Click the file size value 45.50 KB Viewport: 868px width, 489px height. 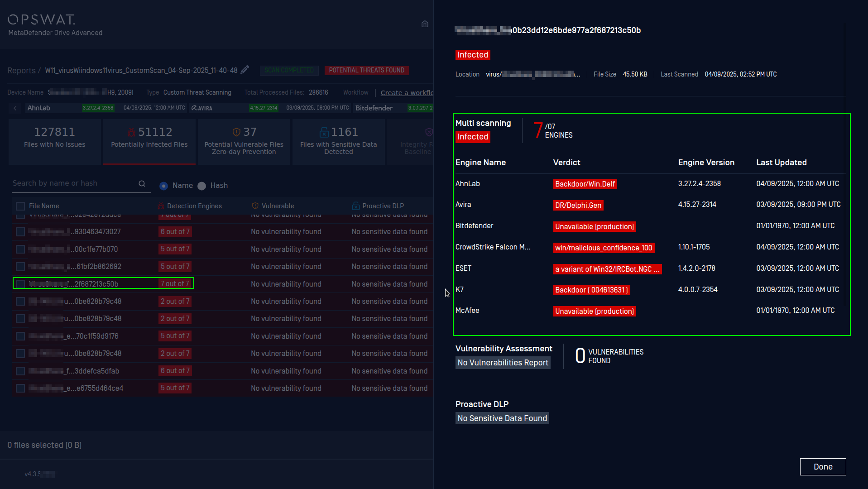pyautogui.click(x=635, y=74)
